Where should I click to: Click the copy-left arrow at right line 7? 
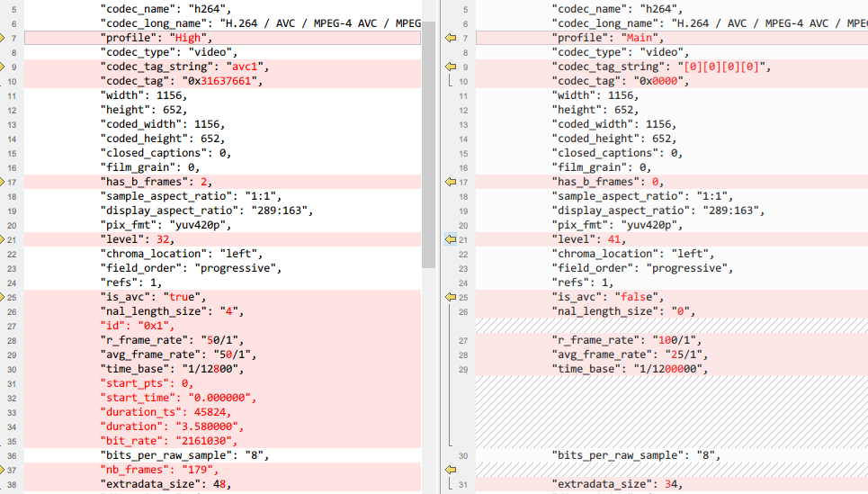coord(451,38)
